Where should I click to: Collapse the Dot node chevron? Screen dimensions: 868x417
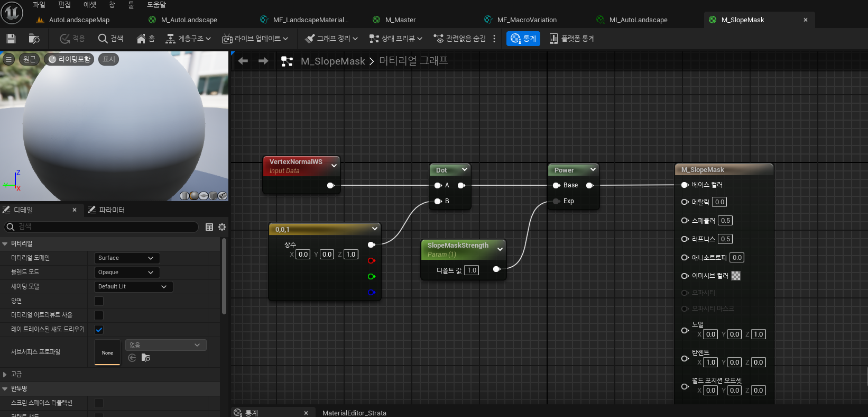point(465,169)
